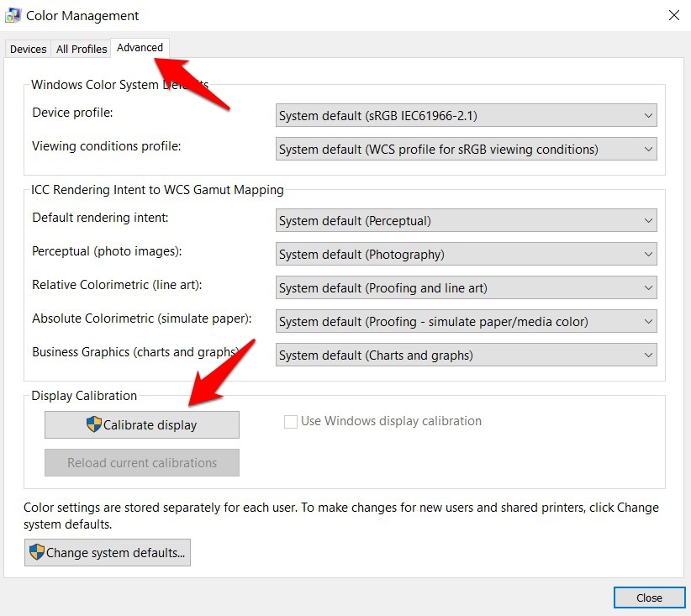The image size is (691, 616).
Task: Click the shield icon on Change system defaults
Action: pyautogui.click(x=37, y=552)
